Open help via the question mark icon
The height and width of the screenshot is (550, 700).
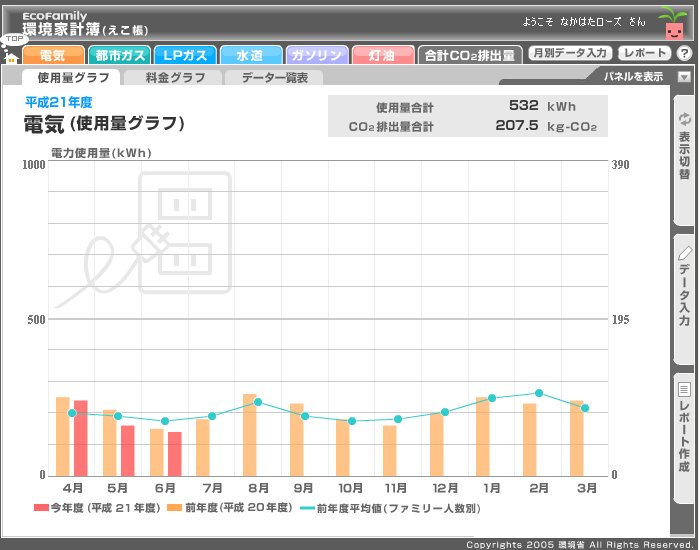(684, 53)
